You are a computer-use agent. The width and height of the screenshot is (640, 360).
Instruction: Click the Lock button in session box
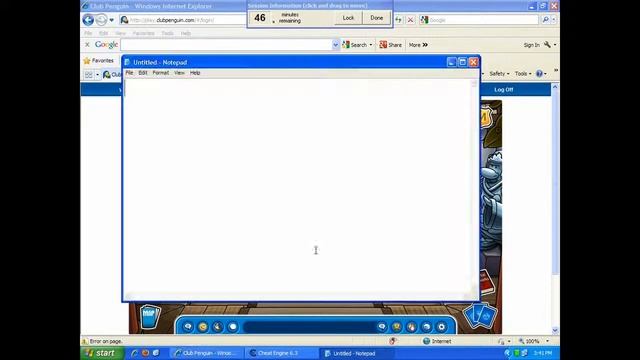pyautogui.click(x=348, y=18)
